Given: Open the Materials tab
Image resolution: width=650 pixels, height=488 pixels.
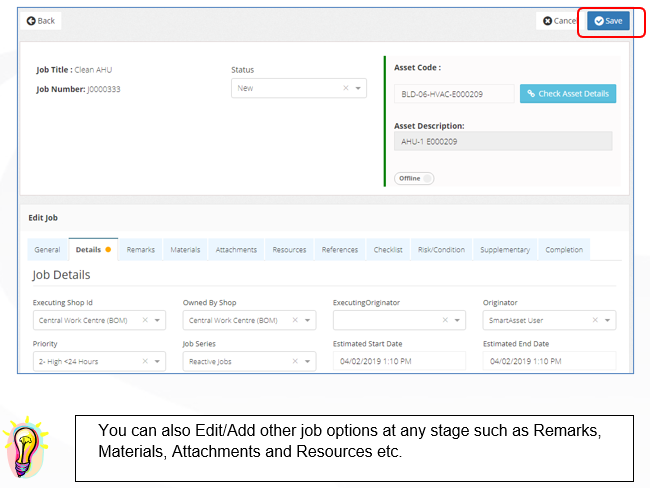Looking at the screenshot, I should [x=185, y=250].
